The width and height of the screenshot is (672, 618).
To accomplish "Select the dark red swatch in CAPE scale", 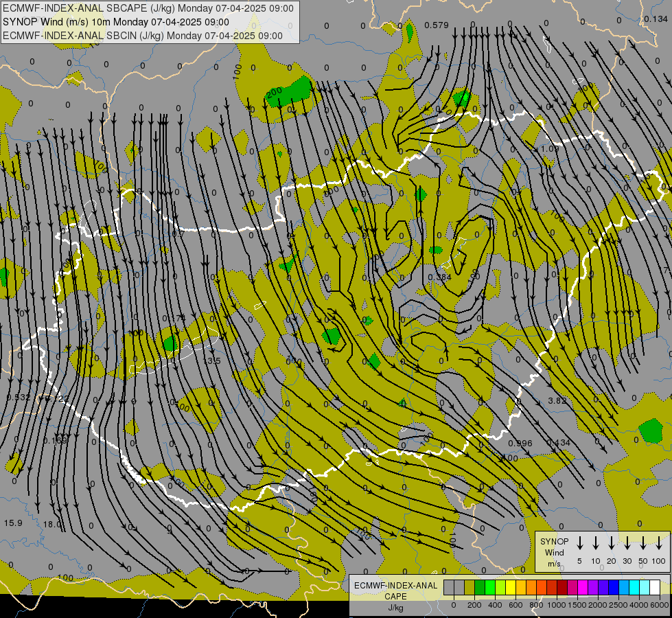I will tap(562, 587).
